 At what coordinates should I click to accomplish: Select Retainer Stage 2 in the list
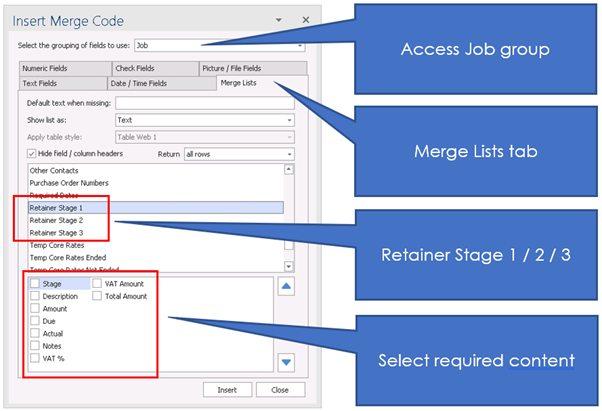pyautogui.click(x=56, y=220)
